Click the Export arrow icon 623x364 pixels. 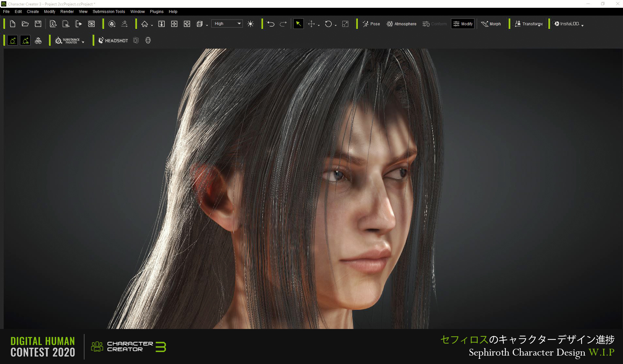click(79, 24)
